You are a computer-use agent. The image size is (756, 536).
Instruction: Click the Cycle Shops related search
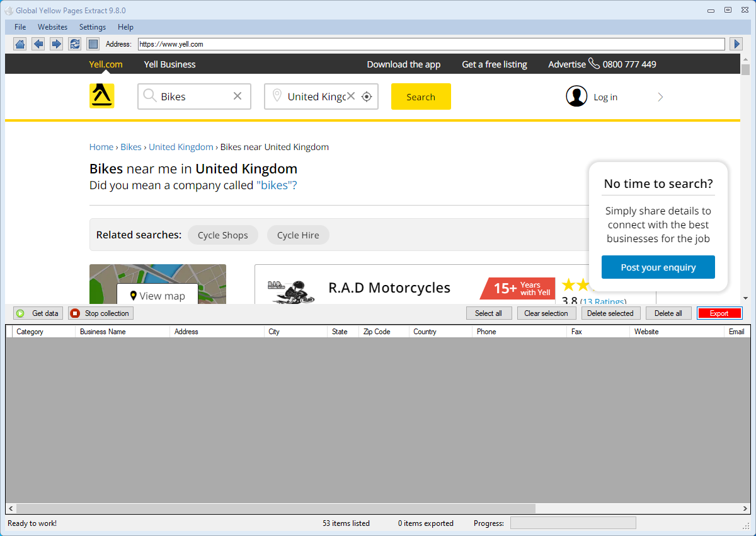tap(222, 235)
